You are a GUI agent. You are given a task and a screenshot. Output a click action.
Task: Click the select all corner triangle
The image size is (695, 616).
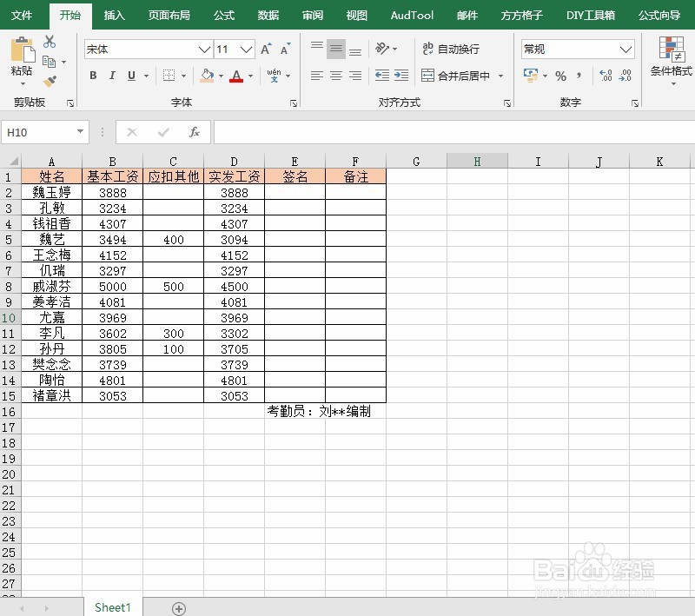pos(13,161)
